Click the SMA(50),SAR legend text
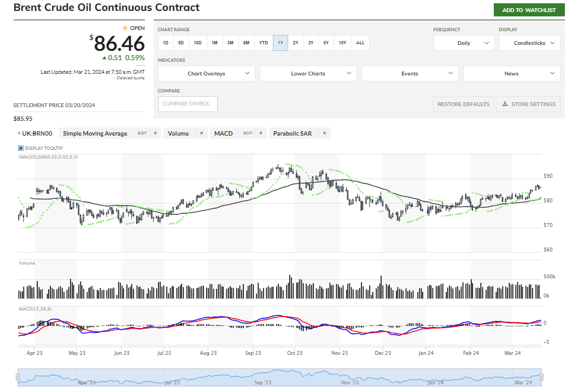The height and width of the screenshot is (392, 578). (48, 157)
